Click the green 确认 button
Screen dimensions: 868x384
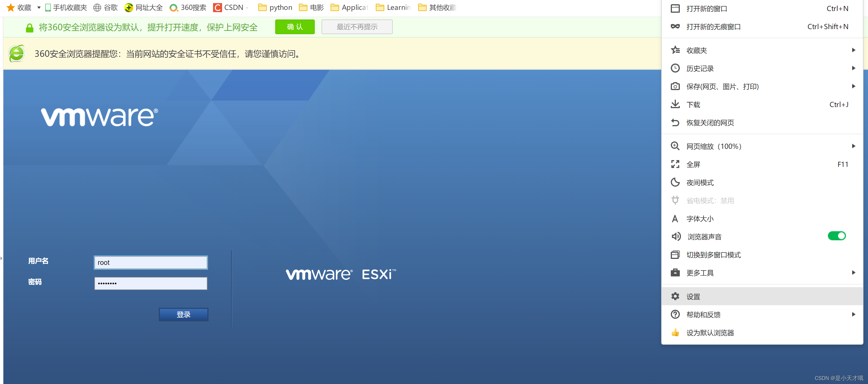click(294, 27)
